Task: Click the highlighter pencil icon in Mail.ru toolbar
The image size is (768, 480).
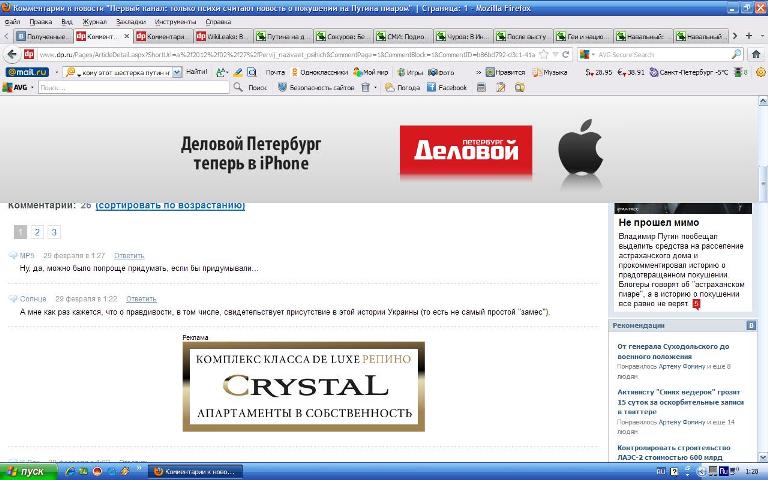Action: pyautogui.click(x=238, y=72)
